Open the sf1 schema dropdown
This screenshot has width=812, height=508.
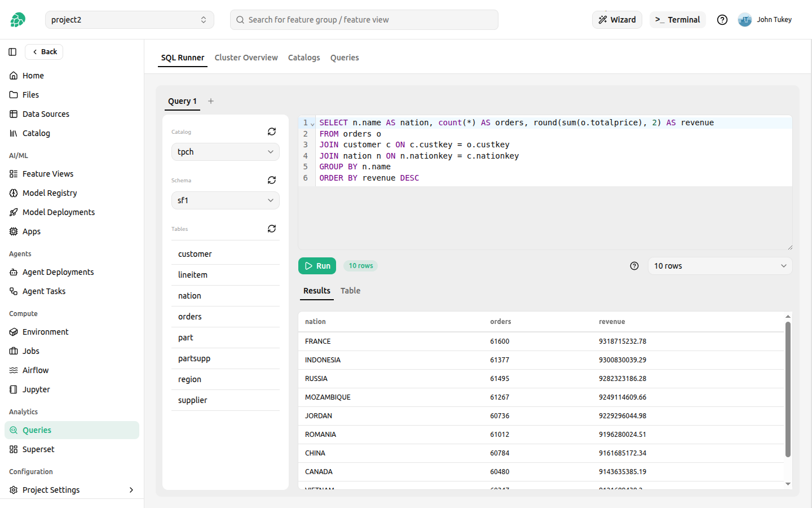point(226,200)
